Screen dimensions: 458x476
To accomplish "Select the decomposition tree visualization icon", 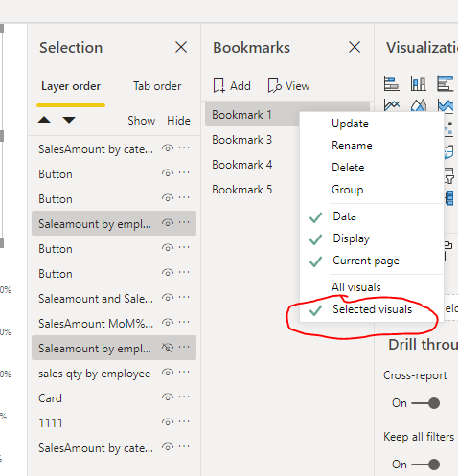I will pos(449,198).
